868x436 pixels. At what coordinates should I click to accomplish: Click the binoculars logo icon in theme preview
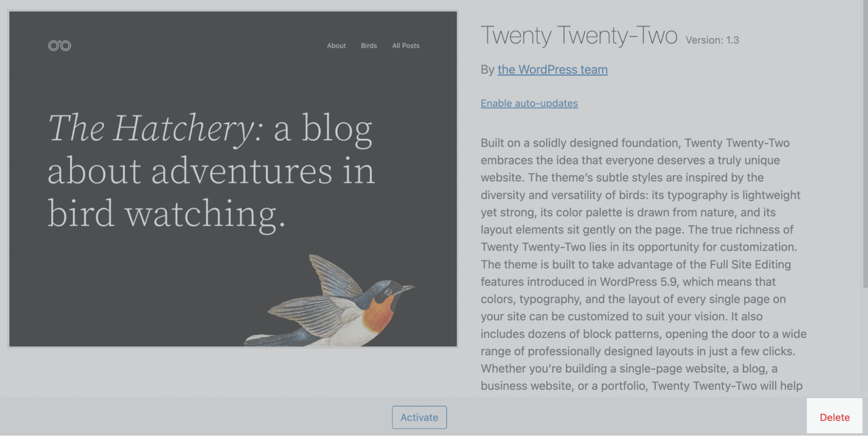(x=59, y=46)
